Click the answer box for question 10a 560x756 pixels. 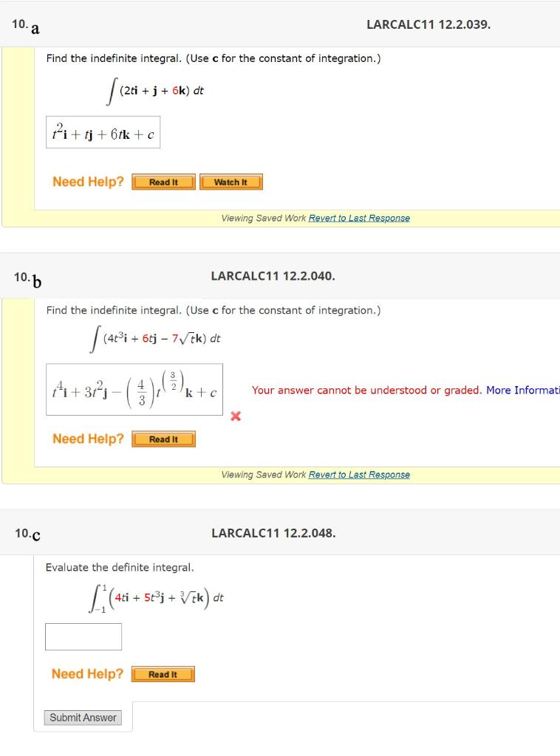point(103,132)
